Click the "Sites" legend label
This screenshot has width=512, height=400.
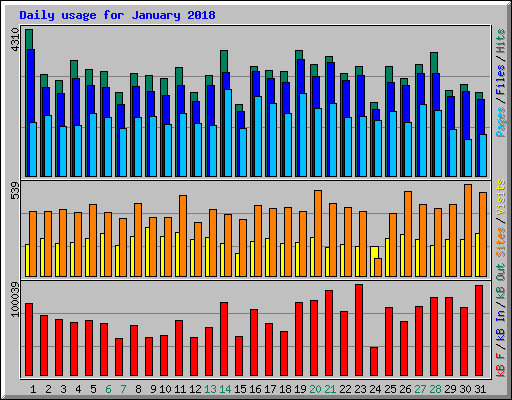tap(501, 242)
